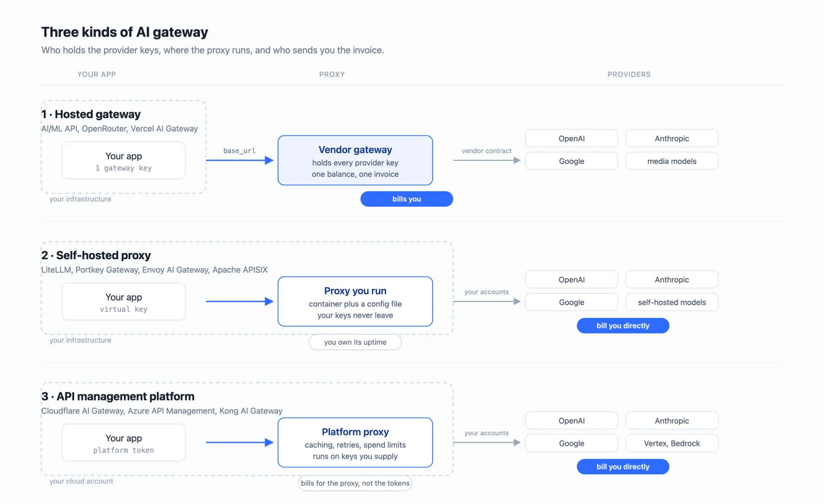Viewport: 824px width, 504px height.
Task: Click the 'self-hosted models' provider box
Action: (x=672, y=302)
